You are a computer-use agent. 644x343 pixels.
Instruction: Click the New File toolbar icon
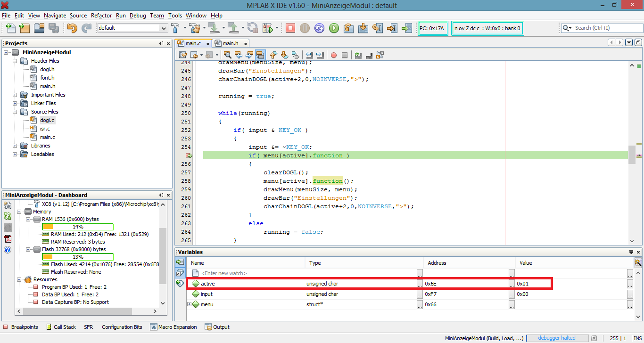coord(11,28)
